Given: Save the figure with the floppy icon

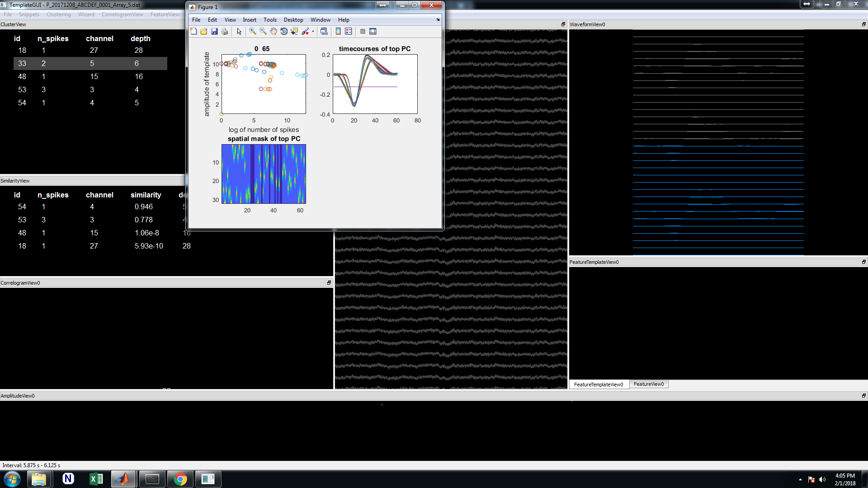Looking at the screenshot, I should pos(214,31).
